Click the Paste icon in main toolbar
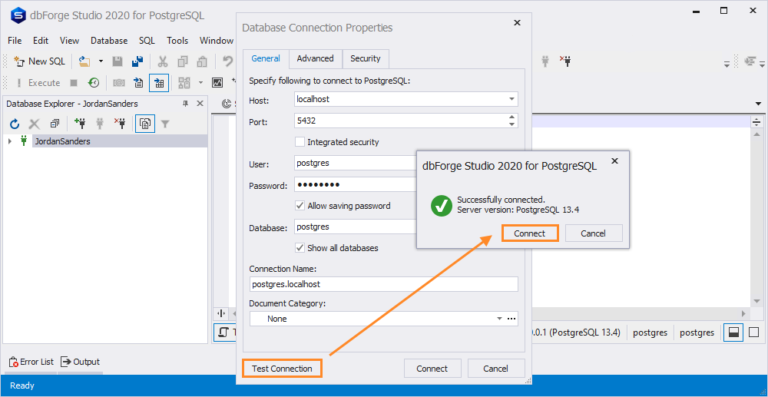The width and height of the screenshot is (768, 397). coord(202,61)
